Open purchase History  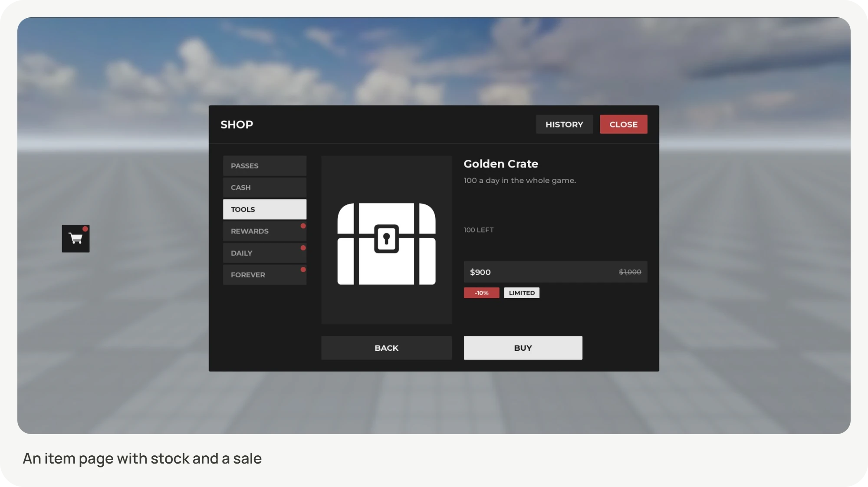(x=564, y=124)
